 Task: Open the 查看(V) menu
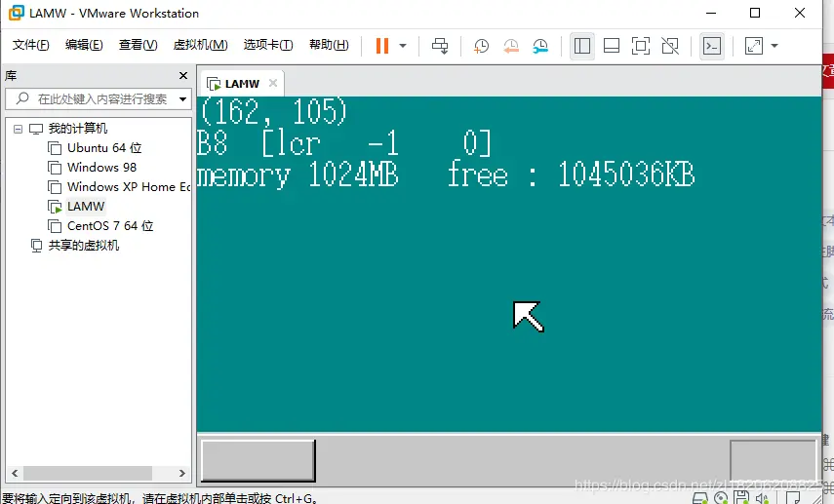pos(138,45)
